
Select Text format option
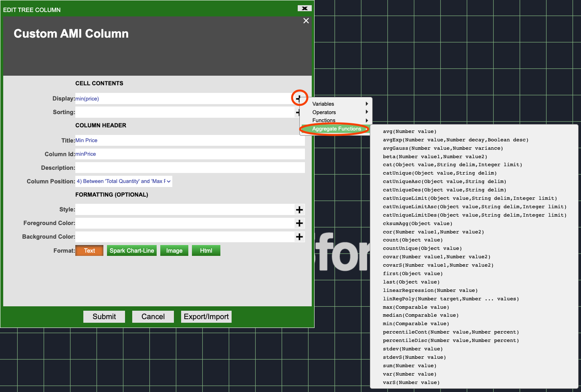coord(89,251)
